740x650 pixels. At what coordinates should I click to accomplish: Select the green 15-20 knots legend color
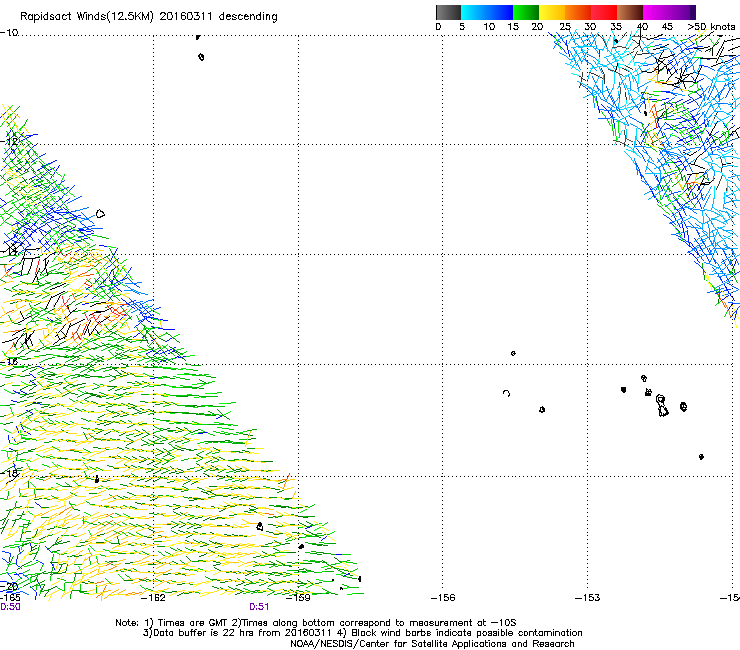pyautogui.click(x=526, y=12)
